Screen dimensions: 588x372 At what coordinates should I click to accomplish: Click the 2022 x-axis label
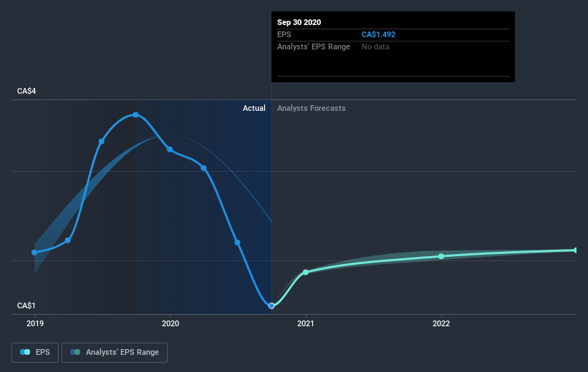click(441, 323)
